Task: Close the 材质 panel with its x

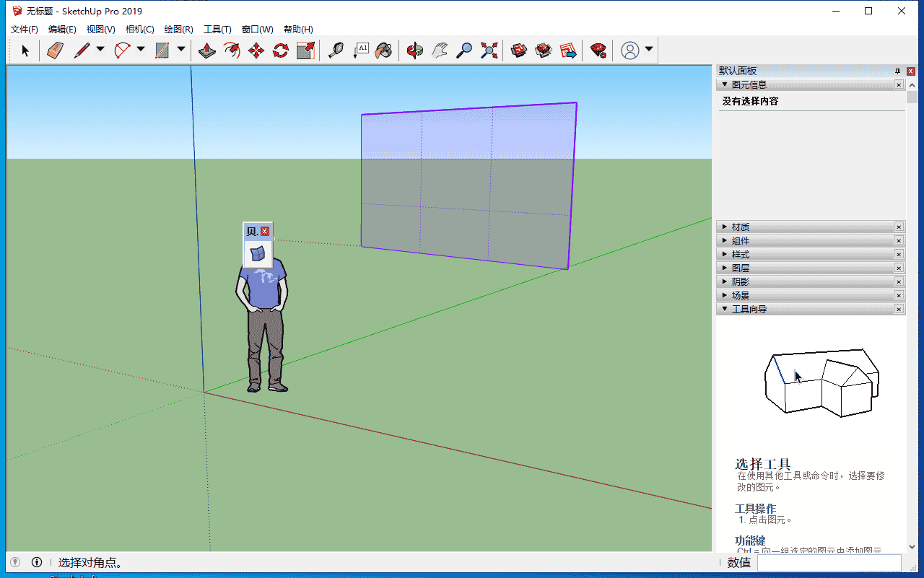Action: click(x=899, y=227)
